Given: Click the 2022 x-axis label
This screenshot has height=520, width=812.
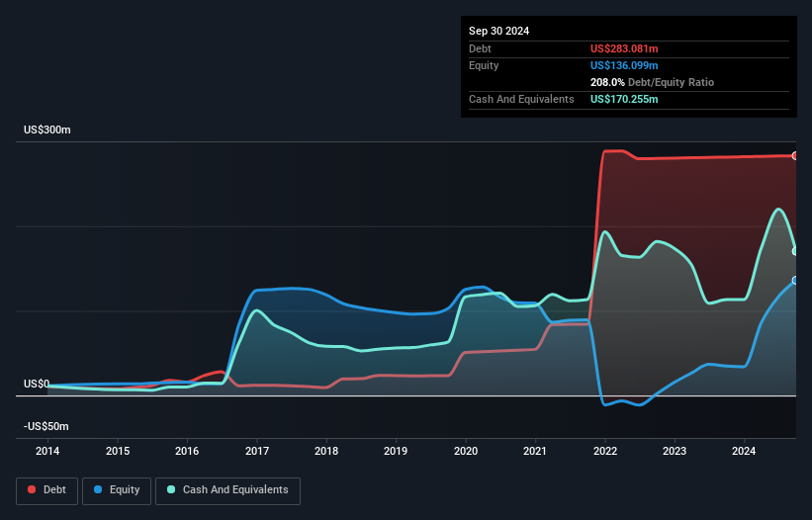Looking at the screenshot, I should tap(605, 451).
